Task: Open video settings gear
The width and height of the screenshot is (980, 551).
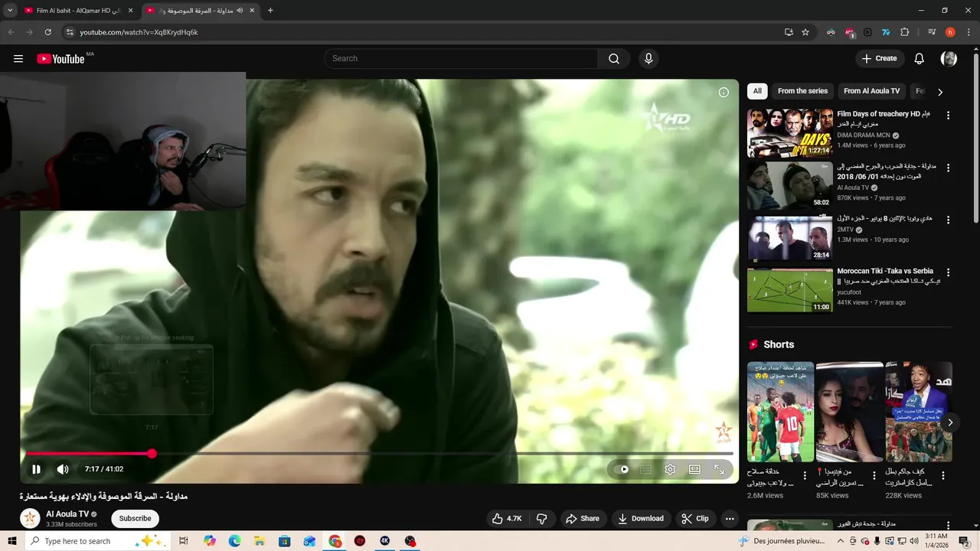Action: point(670,469)
